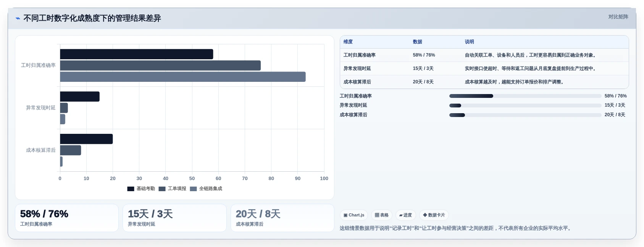The width and height of the screenshot is (644, 247).
Task: Click the footnote starting 这组情景数据用于说明
Action: [x=456, y=228]
